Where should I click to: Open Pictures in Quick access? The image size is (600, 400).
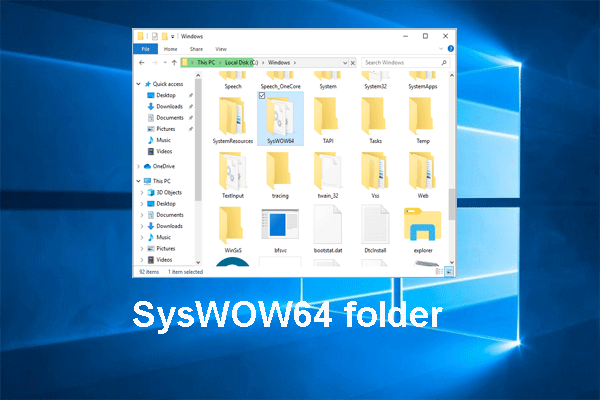coord(166,129)
